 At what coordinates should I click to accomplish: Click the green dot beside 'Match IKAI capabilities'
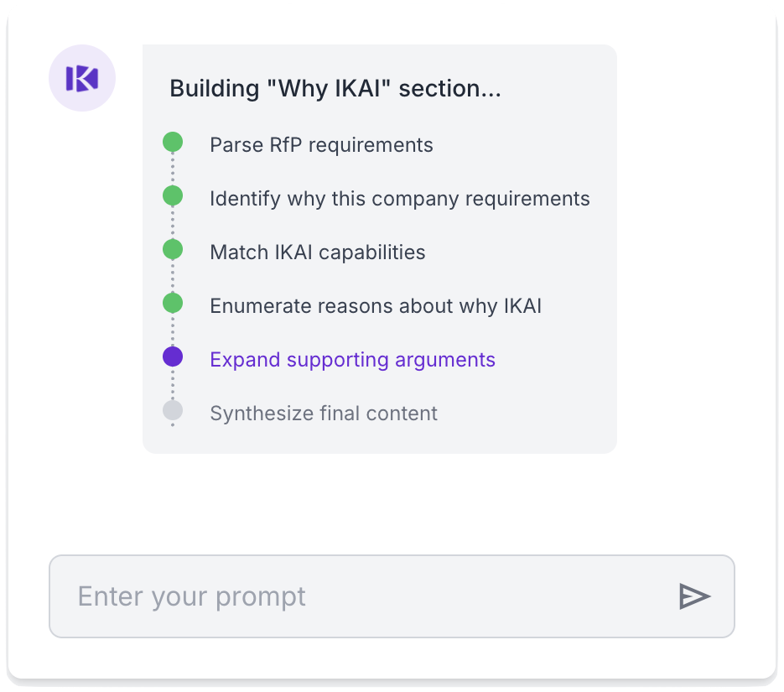173,249
